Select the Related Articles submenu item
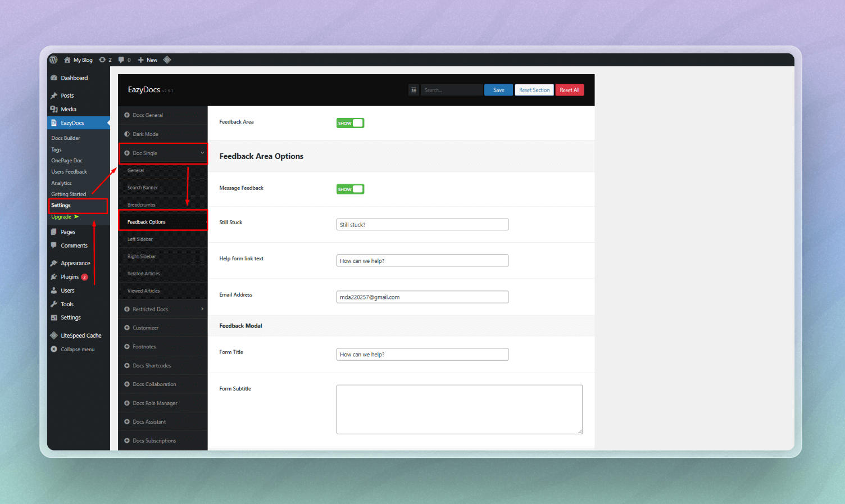This screenshot has width=845, height=504. [x=163, y=274]
